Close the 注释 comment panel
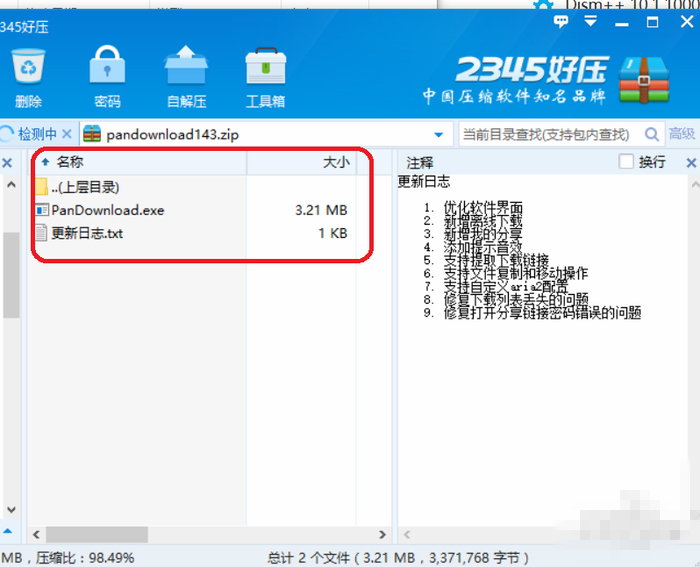The image size is (700, 567). click(x=691, y=163)
